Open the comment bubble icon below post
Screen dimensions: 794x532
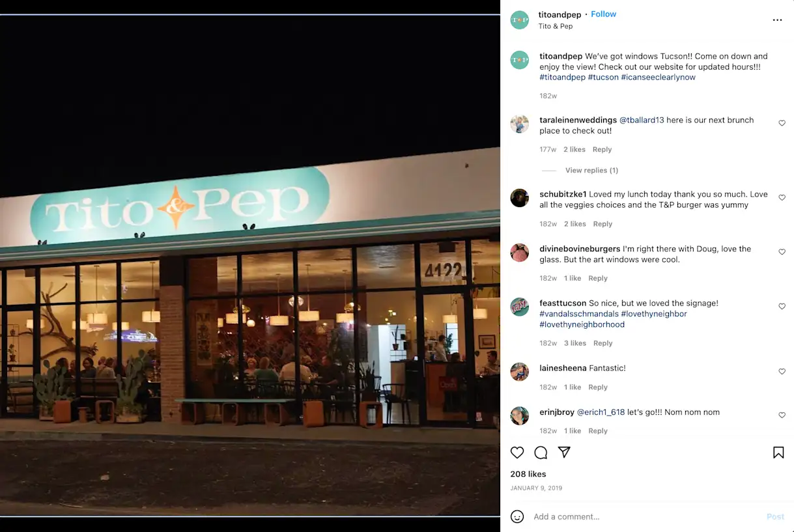[541, 453]
